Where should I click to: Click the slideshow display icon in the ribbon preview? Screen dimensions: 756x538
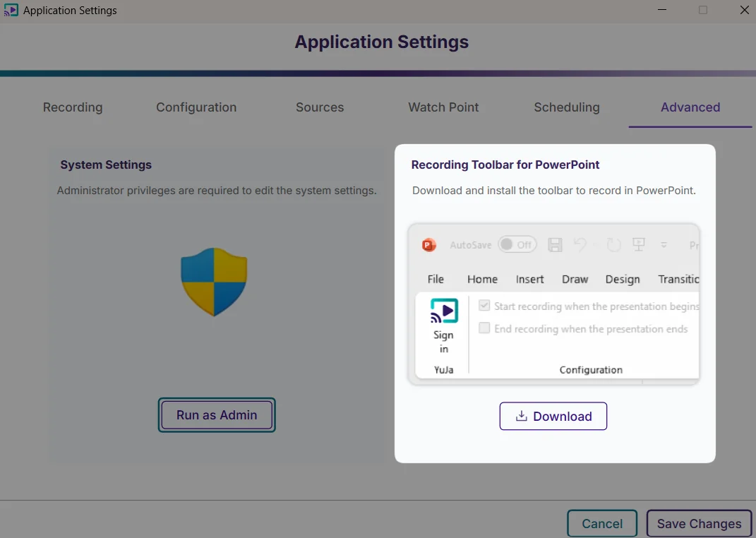(x=639, y=244)
